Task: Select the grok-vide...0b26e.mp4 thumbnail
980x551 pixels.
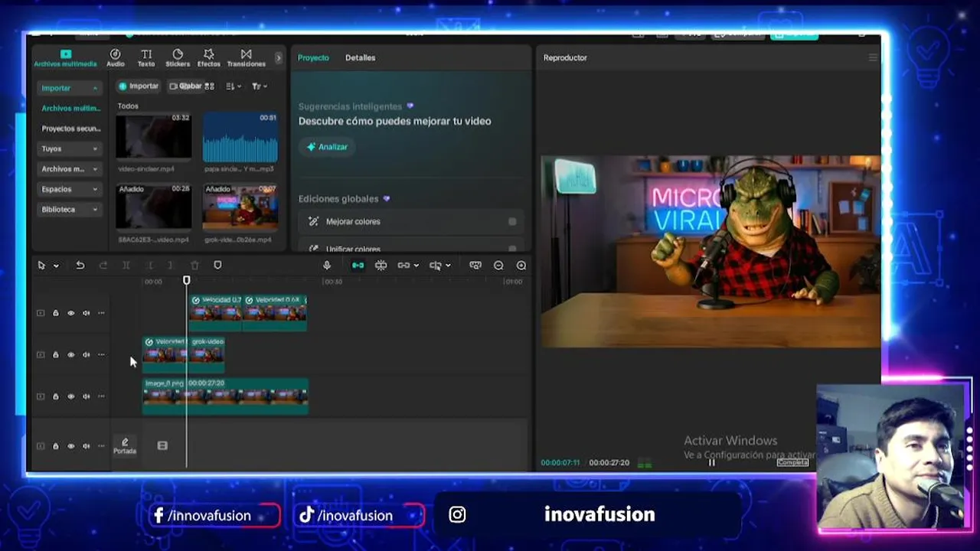Action: click(x=240, y=208)
